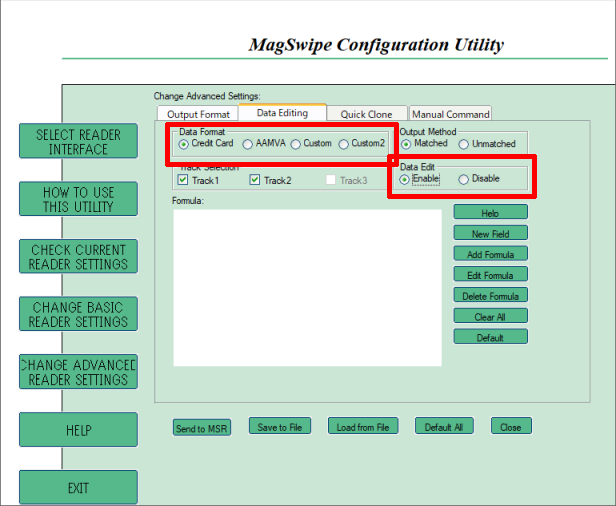
Task: Click the Load from File button
Action: tap(362, 427)
